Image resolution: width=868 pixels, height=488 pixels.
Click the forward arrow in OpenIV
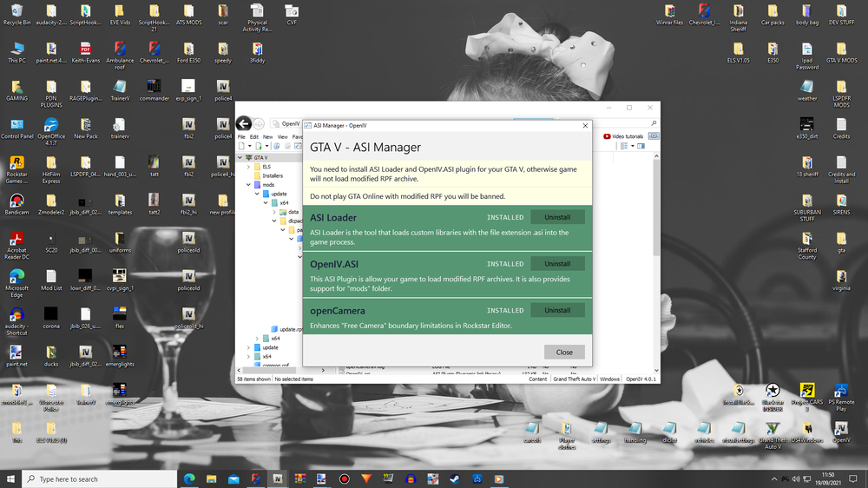pos(259,124)
